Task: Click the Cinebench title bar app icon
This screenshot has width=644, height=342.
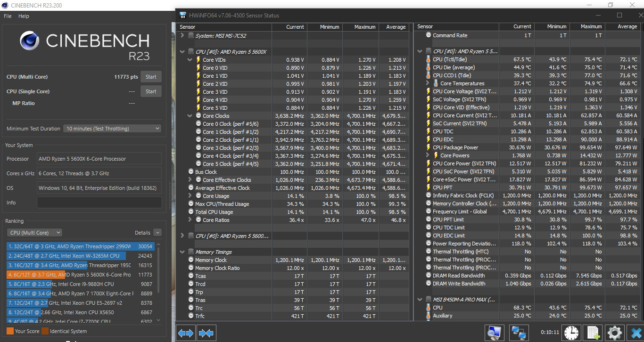Action: pyautogui.click(x=5, y=5)
